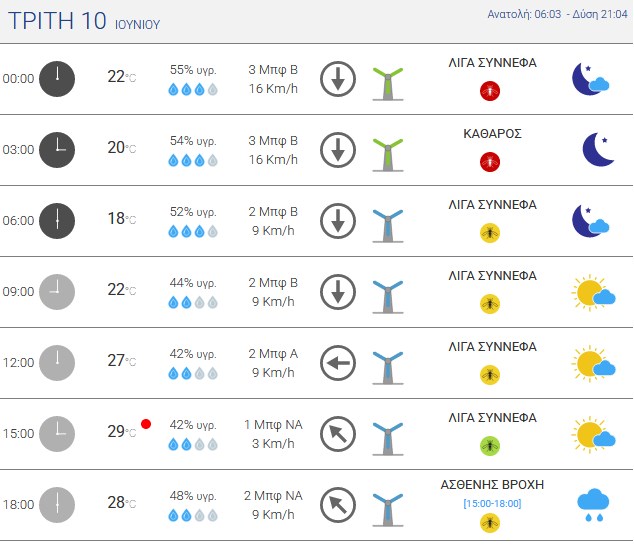
Task: Click the humidity droplets at 09:00
Action: (193, 302)
